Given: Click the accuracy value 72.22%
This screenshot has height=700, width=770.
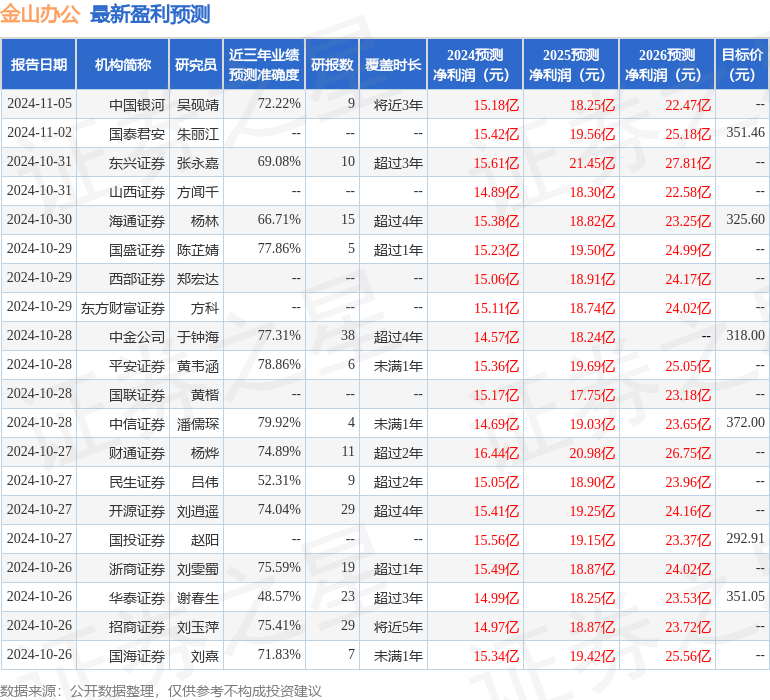Looking at the screenshot, I should (x=279, y=104).
